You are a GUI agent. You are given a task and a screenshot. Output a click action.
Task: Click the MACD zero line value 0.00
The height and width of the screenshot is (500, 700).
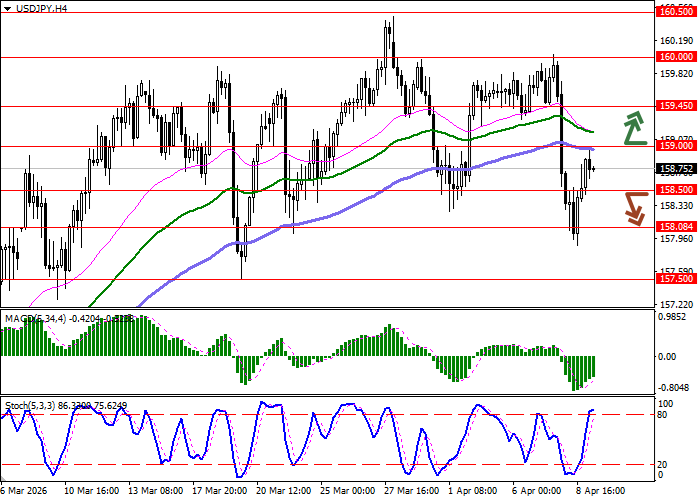click(666, 355)
